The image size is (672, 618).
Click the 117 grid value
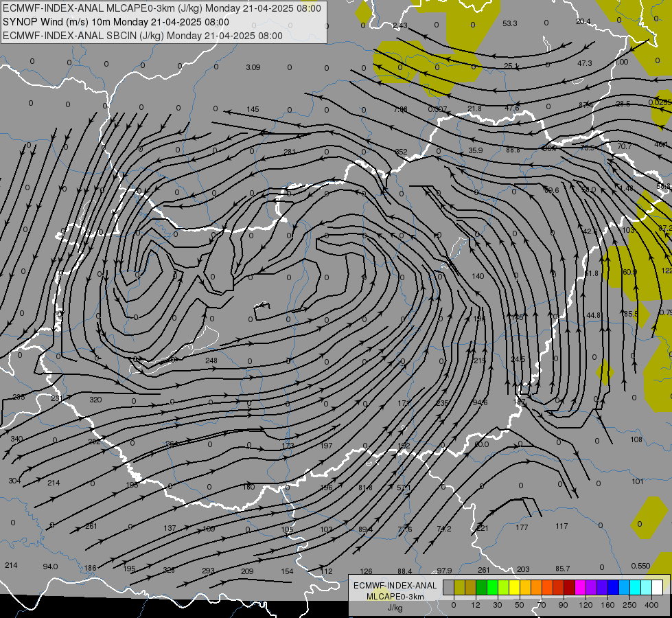coord(561,526)
